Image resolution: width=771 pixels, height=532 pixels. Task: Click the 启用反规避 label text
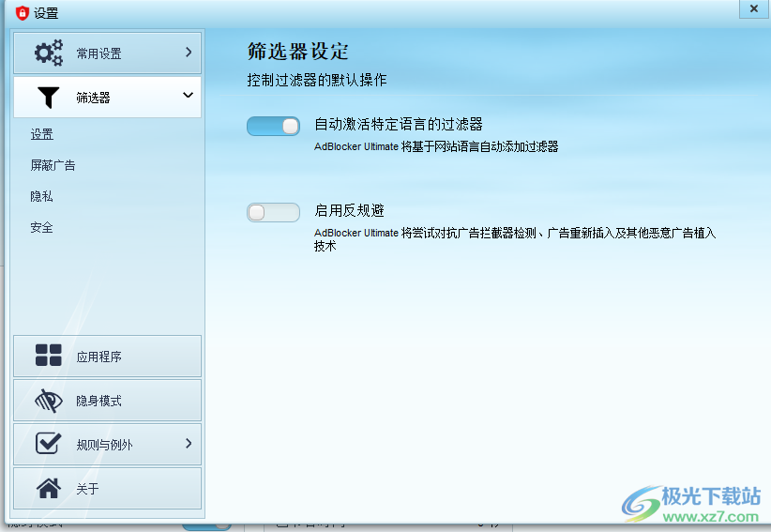(350, 210)
